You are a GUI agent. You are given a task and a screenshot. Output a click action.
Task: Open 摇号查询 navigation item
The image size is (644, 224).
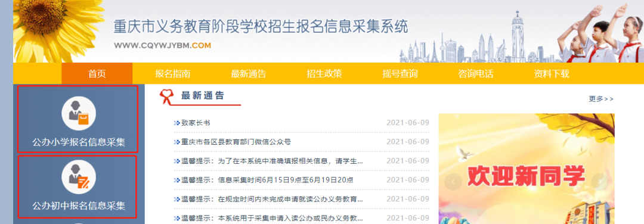[x=400, y=74]
